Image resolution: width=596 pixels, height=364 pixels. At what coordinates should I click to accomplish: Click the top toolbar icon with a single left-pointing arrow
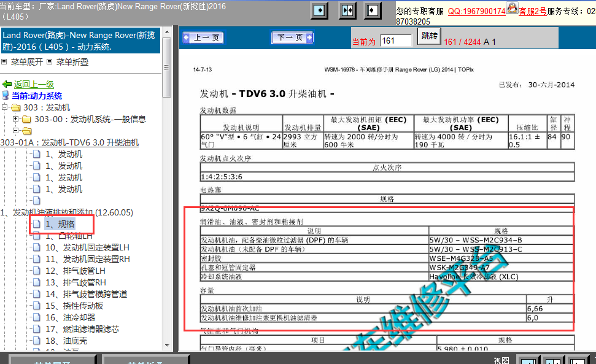(x=373, y=10)
